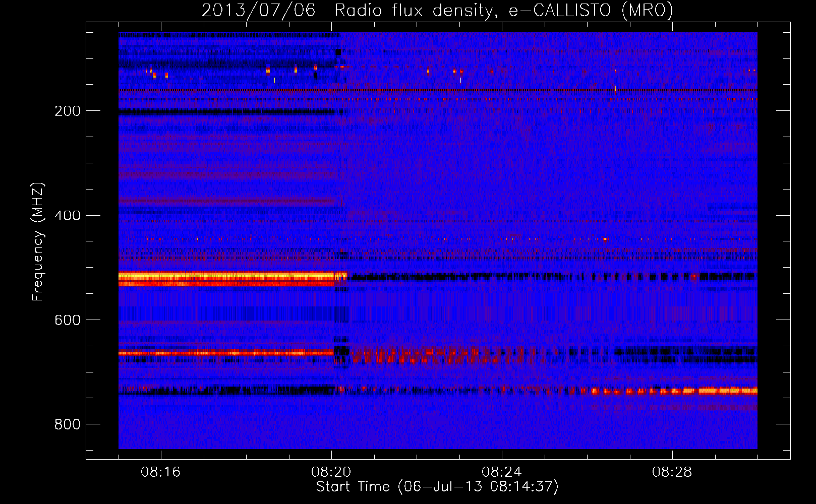The width and height of the screenshot is (816, 504).
Task: Click the 200 frequency tick label
Action: coord(68,111)
